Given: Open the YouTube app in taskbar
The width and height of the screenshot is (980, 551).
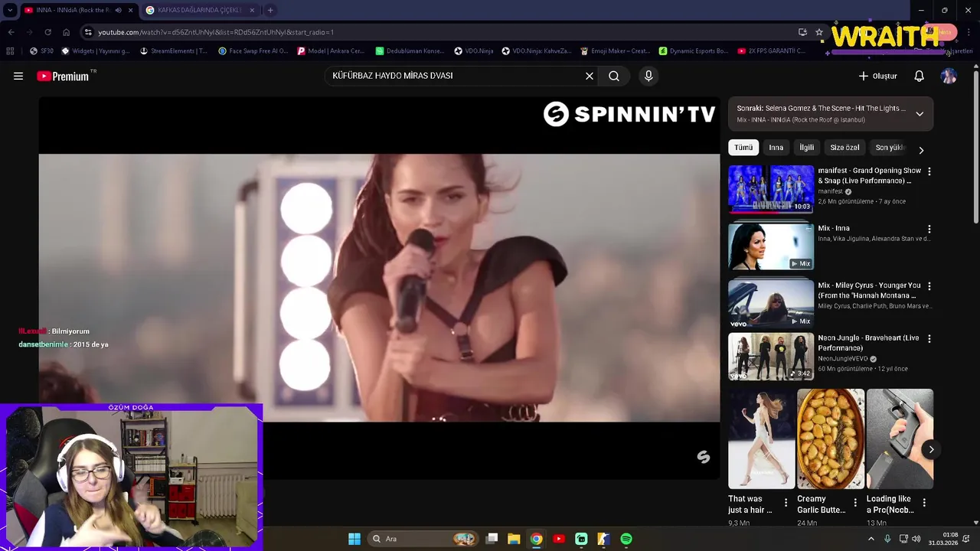Looking at the screenshot, I should (559, 539).
